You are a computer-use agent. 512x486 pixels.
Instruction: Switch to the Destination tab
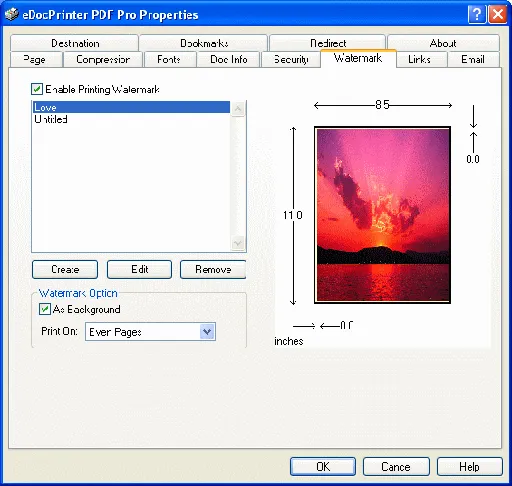pos(75,43)
